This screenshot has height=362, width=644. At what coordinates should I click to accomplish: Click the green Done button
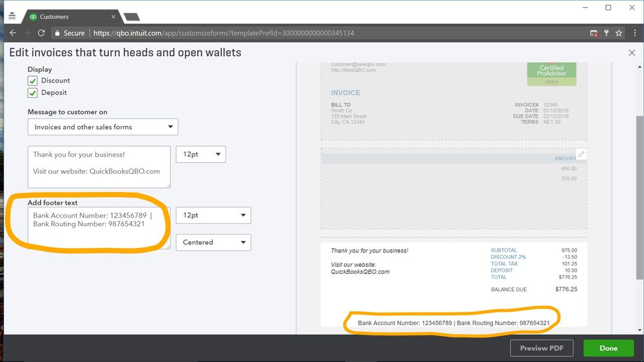(x=609, y=348)
